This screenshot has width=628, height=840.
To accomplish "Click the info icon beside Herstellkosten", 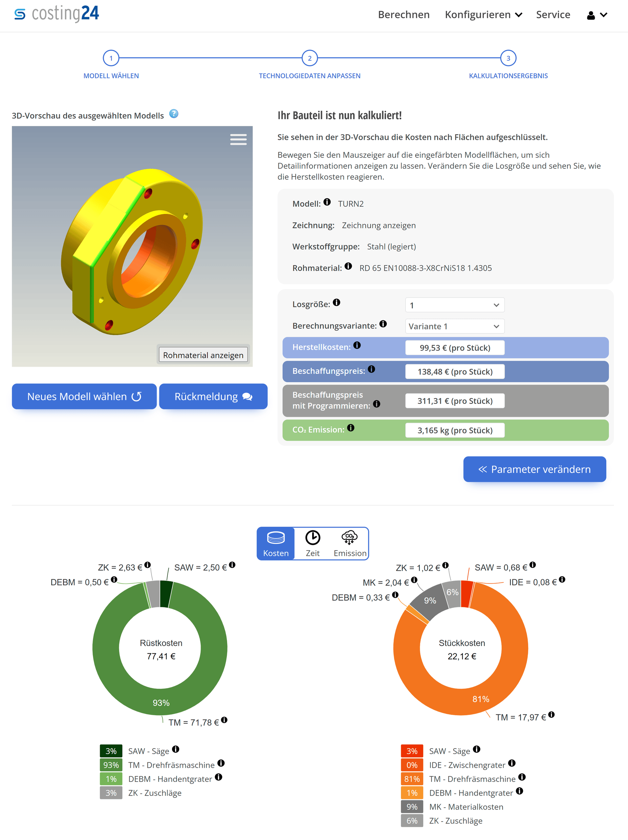I will point(357,346).
